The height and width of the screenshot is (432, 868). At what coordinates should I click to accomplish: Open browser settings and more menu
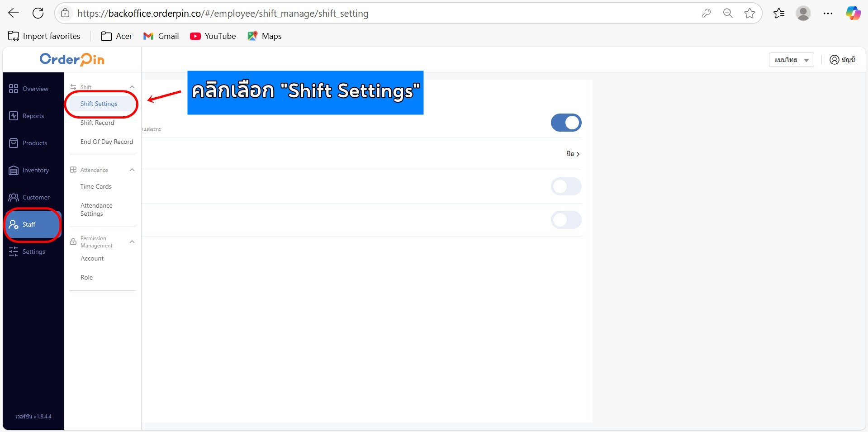tap(828, 13)
